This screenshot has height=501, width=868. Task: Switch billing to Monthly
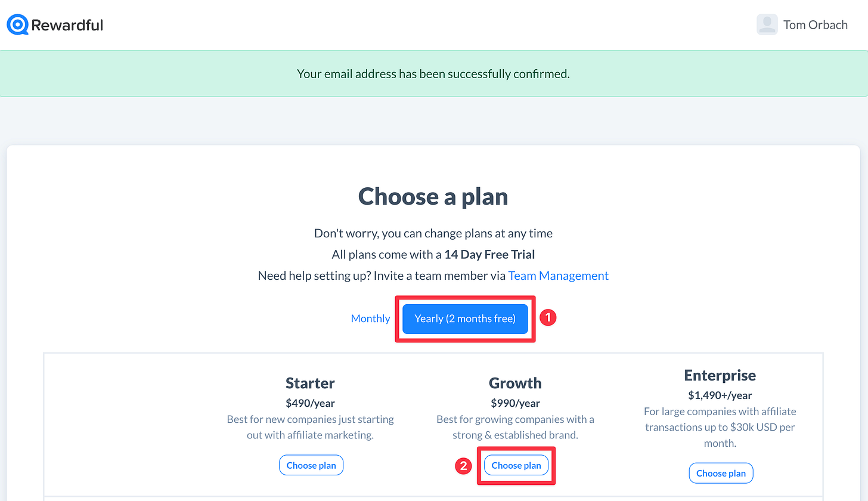coord(370,318)
